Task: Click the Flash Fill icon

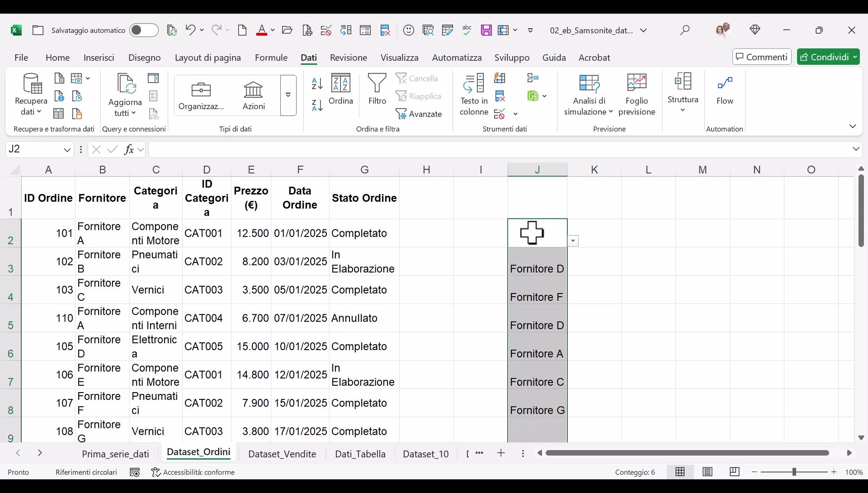Action: coord(500,78)
